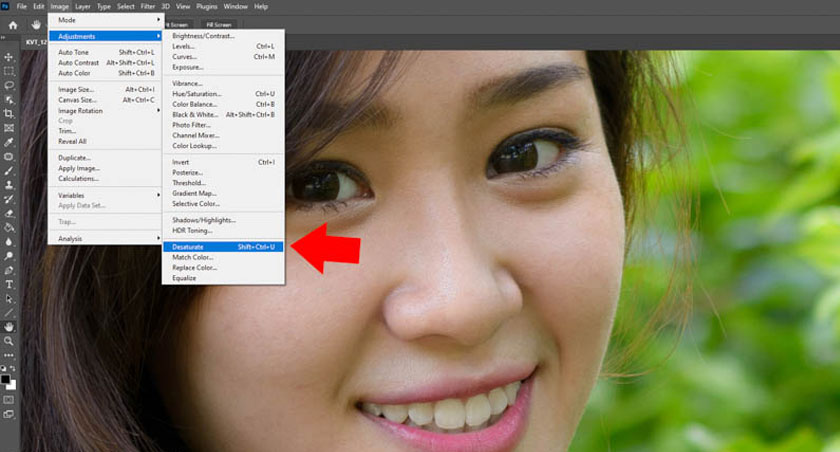Click the highlighted Adjustments menu entry

point(105,36)
